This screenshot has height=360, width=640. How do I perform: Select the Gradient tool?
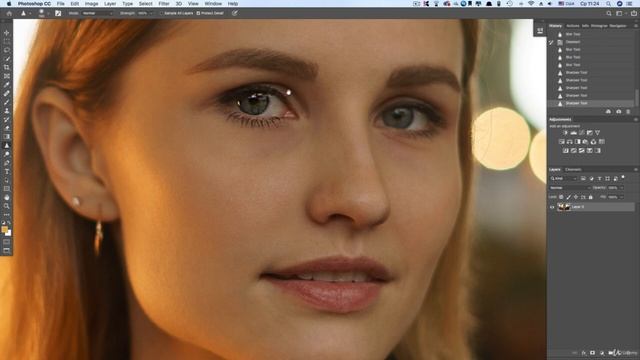tap(7, 137)
